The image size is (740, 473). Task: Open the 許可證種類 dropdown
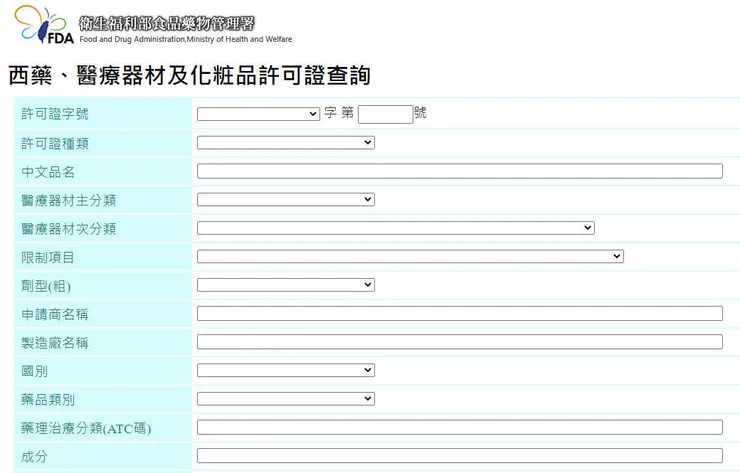click(286, 143)
